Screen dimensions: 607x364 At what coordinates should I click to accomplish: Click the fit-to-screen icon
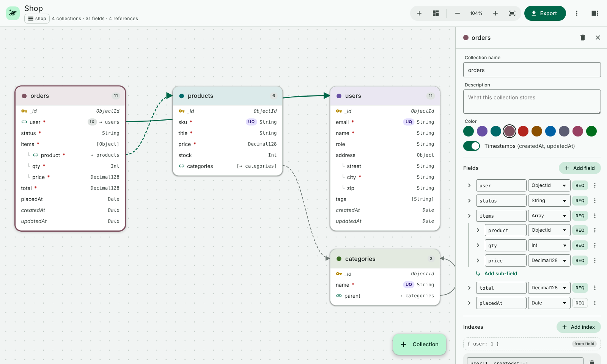(x=512, y=13)
